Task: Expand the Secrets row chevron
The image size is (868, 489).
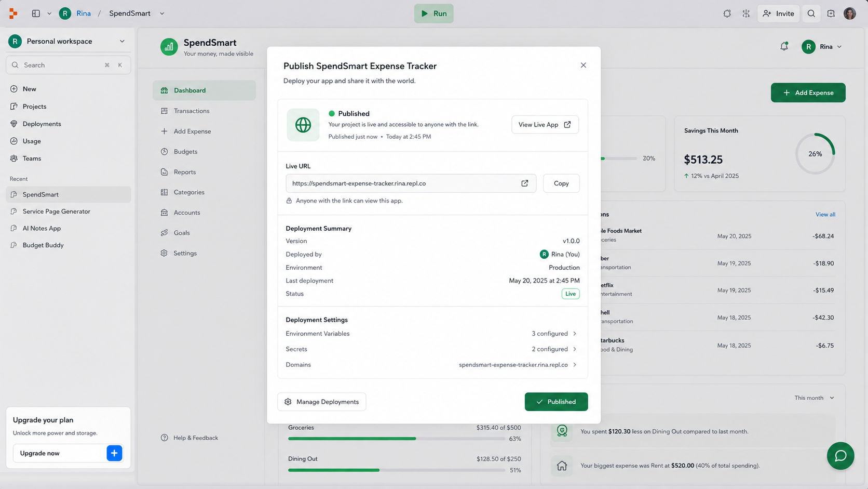Action: click(575, 349)
